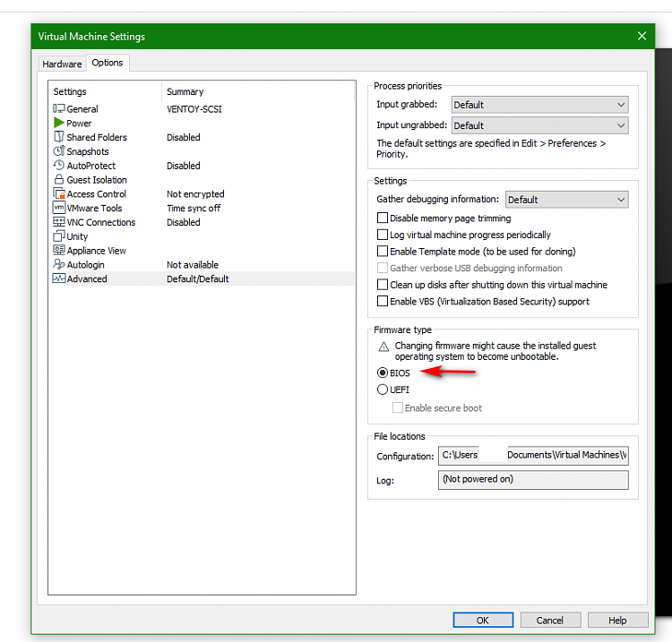Click the Not available summary text
The height and width of the screenshot is (642, 672).
[x=193, y=265]
